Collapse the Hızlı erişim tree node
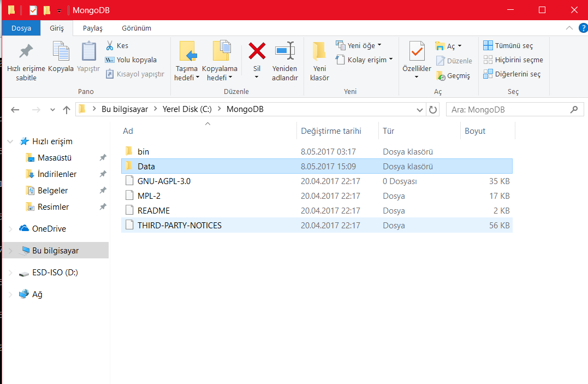Image resolution: width=588 pixels, height=384 pixels. (10, 141)
